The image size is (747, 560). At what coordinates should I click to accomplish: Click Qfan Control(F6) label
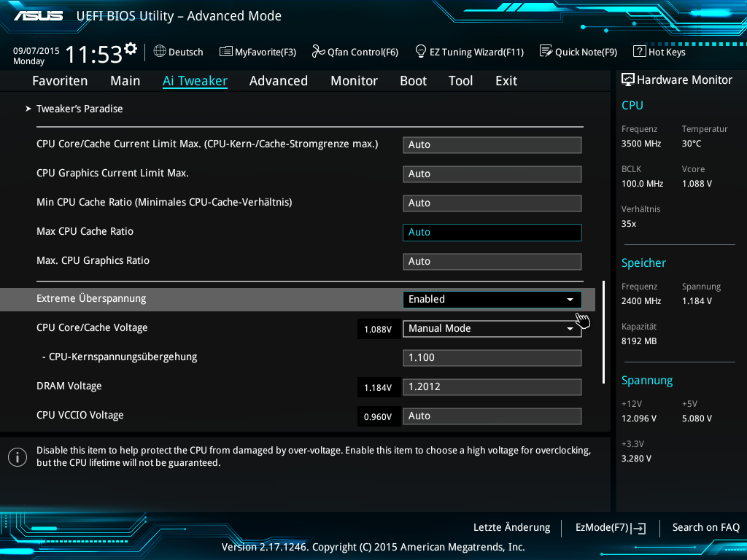coord(363,52)
